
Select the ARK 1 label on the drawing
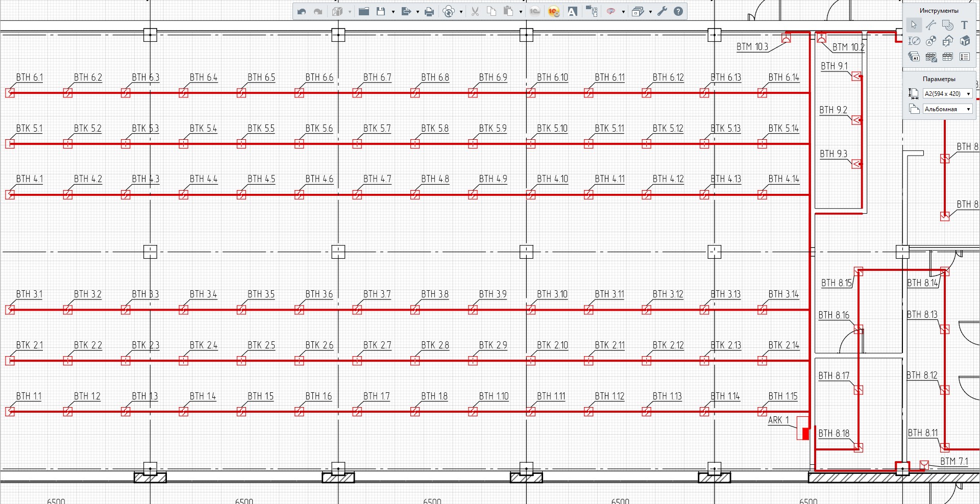coord(778,420)
